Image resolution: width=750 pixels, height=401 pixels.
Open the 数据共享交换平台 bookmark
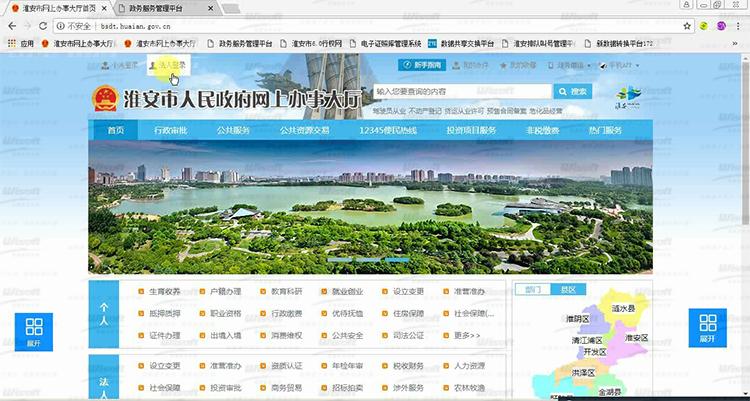[x=460, y=43]
